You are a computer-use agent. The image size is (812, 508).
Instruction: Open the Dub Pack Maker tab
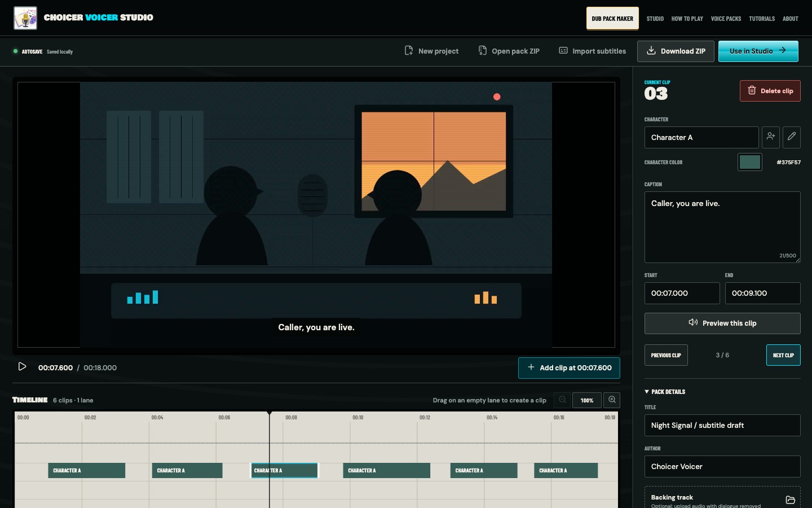(x=612, y=19)
